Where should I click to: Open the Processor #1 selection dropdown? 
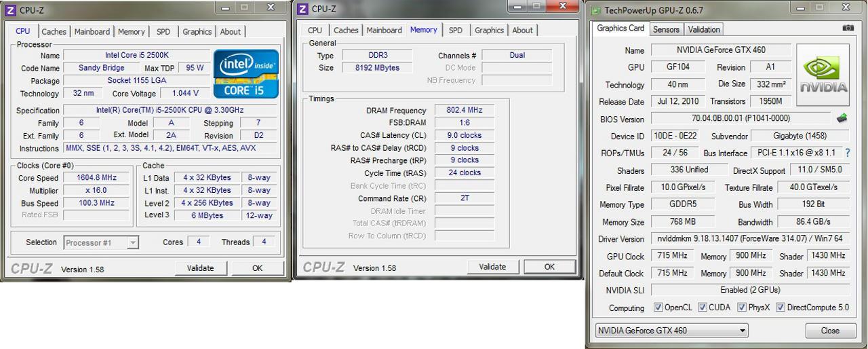[x=102, y=242]
